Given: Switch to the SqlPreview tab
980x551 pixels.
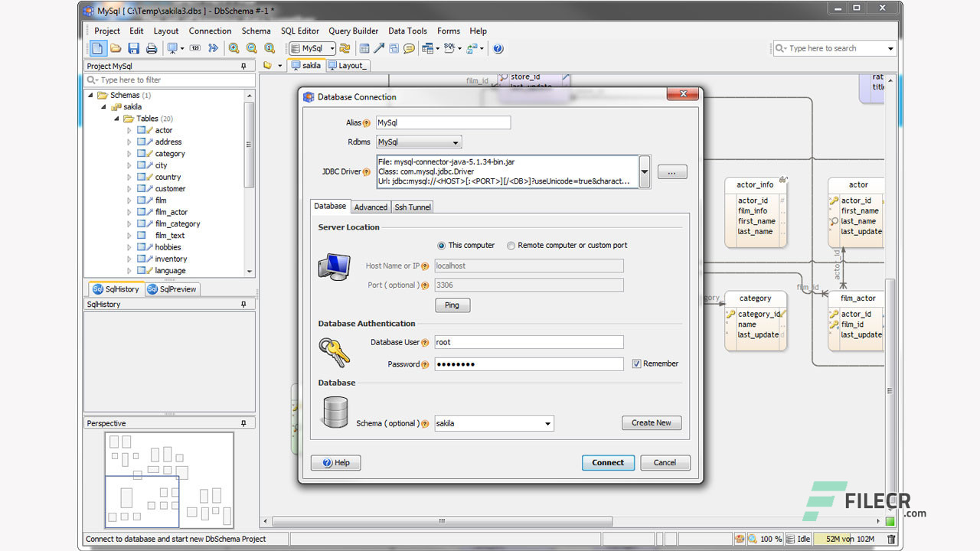Looking at the screenshot, I should pyautogui.click(x=172, y=289).
